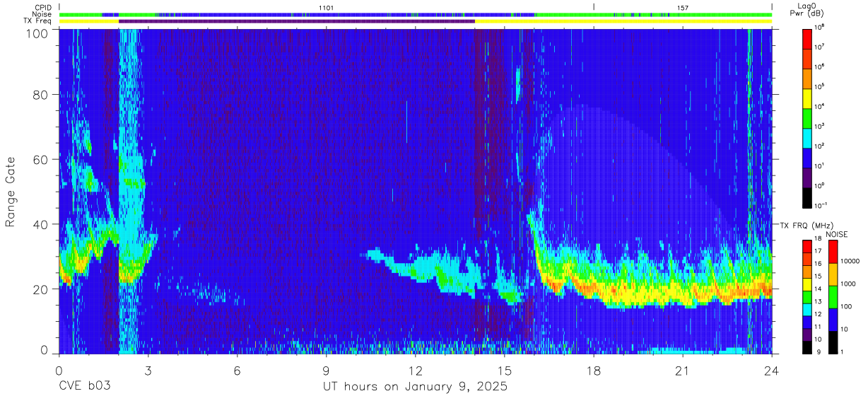The width and height of the screenshot is (868, 401).
Task: Select the CPID value 1101
Action: [327, 8]
